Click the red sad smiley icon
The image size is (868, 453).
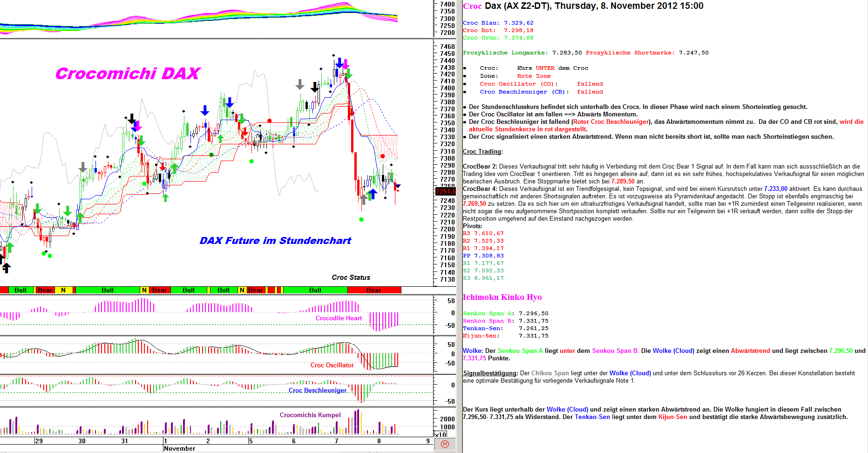tap(445, 444)
